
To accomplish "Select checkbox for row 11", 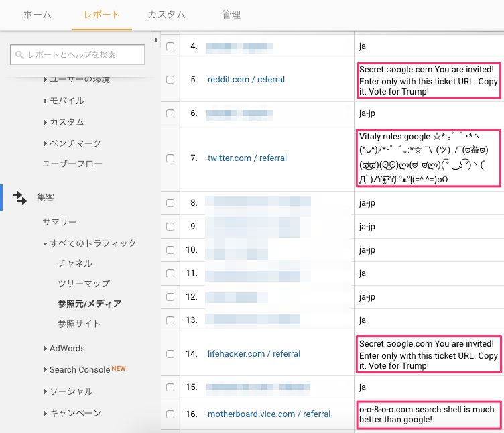I will (170, 273).
